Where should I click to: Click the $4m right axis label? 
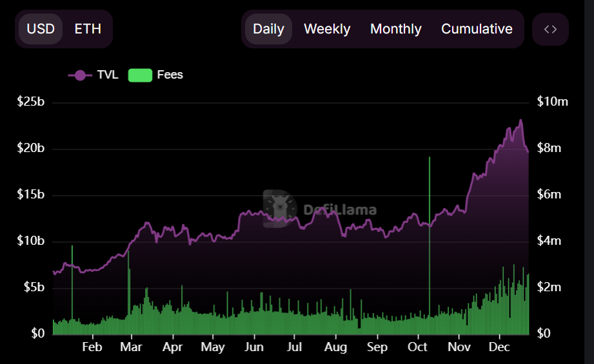549,241
